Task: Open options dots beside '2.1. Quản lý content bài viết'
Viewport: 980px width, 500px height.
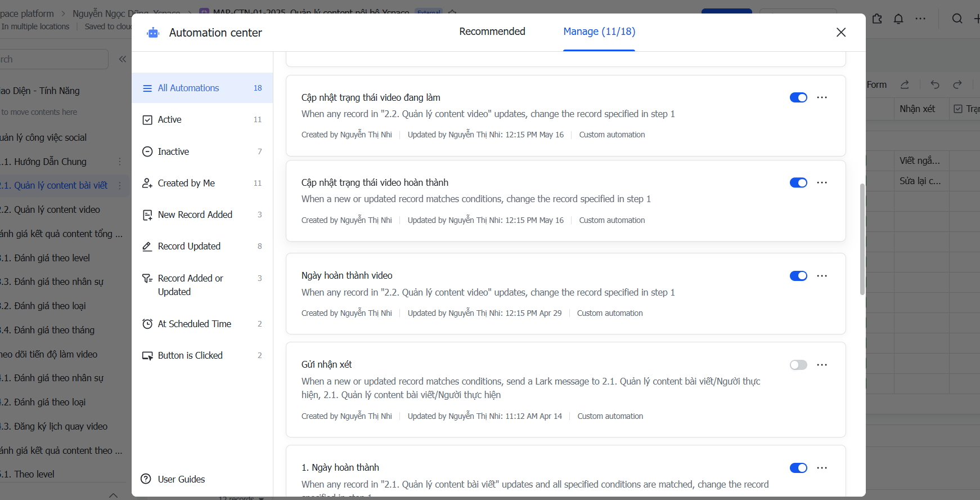Action: [120, 185]
